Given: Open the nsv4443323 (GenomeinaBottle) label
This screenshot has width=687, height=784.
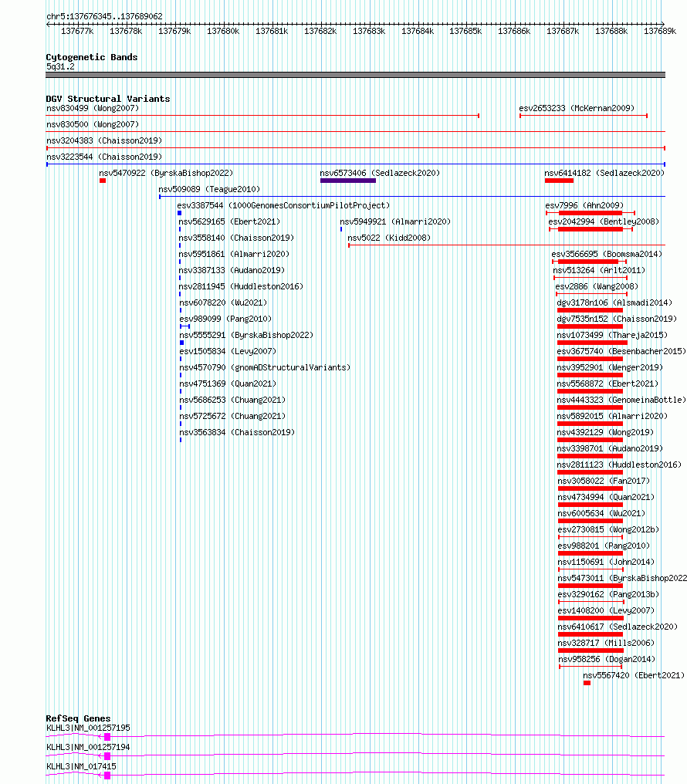Looking at the screenshot, I should pyautogui.click(x=621, y=400).
